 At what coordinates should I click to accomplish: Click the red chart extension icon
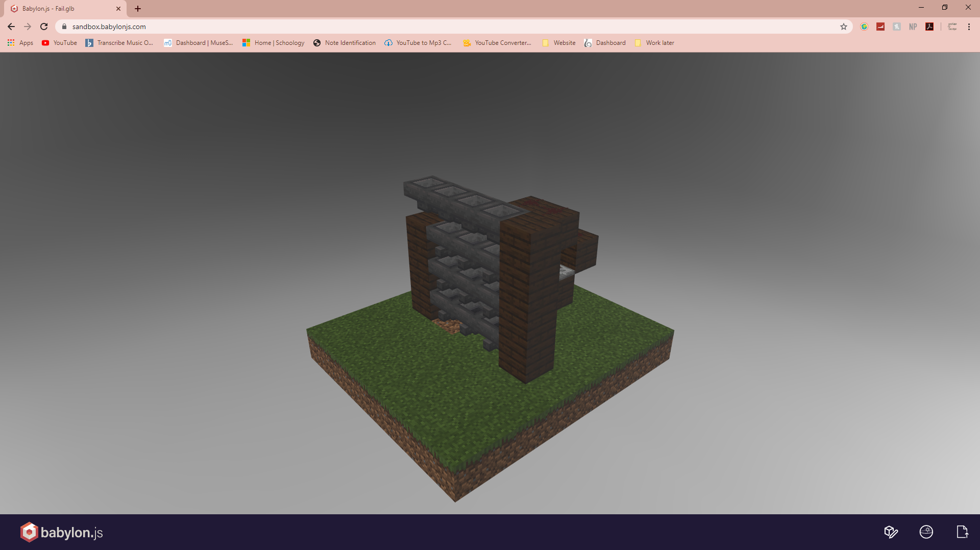[880, 27]
